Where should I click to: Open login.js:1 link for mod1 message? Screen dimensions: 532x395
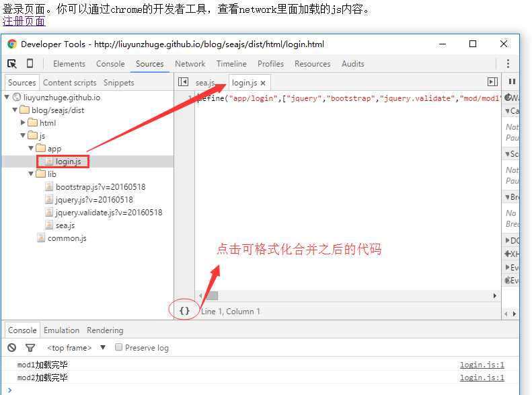pyautogui.click(x=482, y=365)
